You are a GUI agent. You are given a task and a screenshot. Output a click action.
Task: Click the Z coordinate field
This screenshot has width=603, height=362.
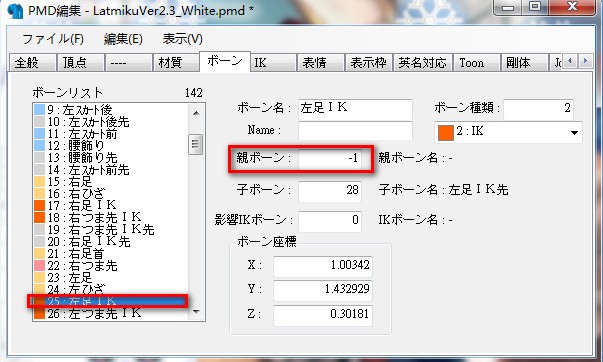tap(323, 315)
